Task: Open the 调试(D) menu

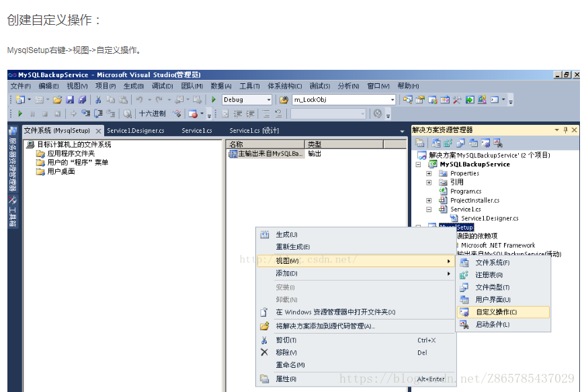Action: pos(162,86)
